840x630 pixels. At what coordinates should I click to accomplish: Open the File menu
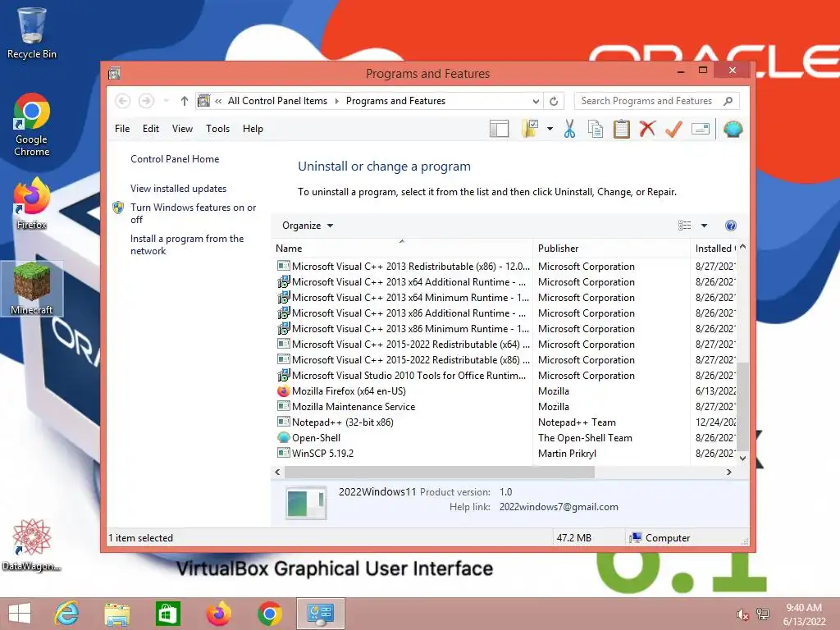click(x=122, y=129)
